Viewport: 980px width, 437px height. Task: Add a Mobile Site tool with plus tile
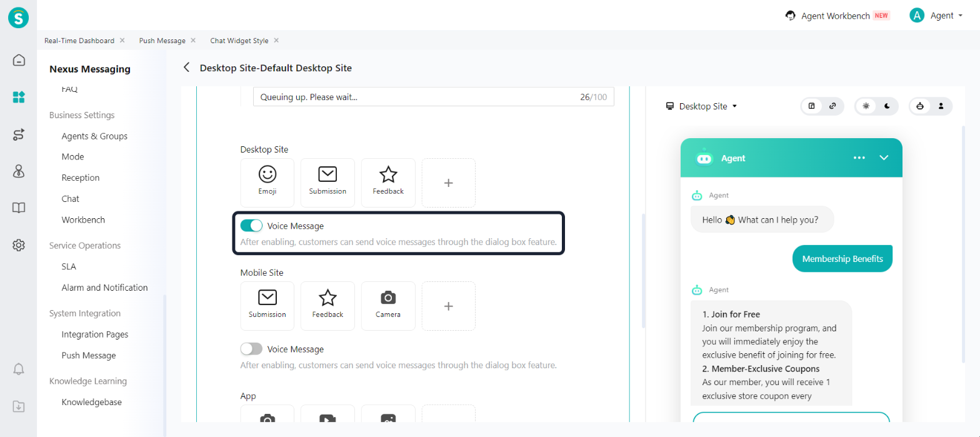tap(448, 306)
